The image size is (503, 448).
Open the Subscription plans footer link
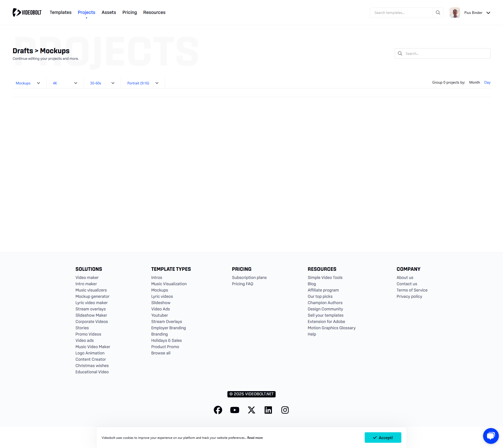249,277
